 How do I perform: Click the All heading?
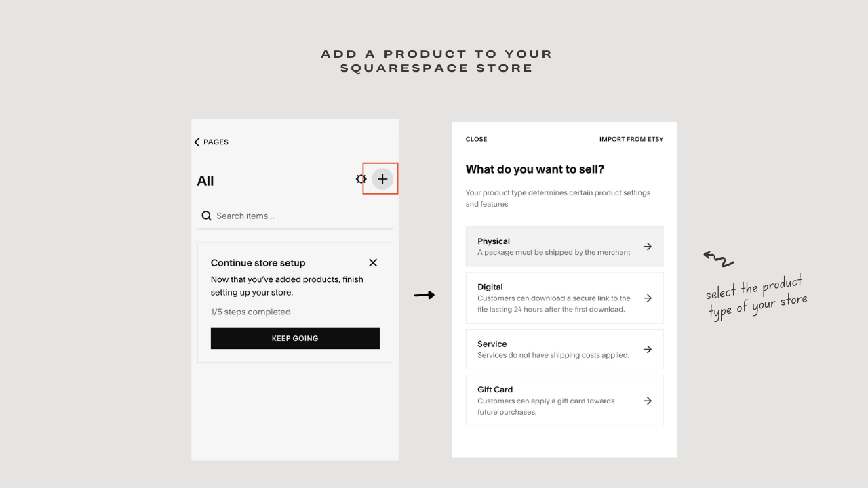(x=205, y=181)
